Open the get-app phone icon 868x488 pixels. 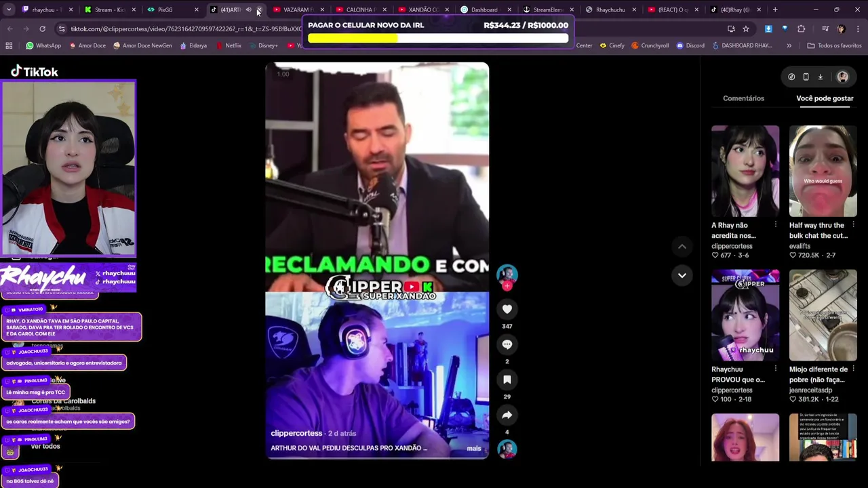coord(806,77)
